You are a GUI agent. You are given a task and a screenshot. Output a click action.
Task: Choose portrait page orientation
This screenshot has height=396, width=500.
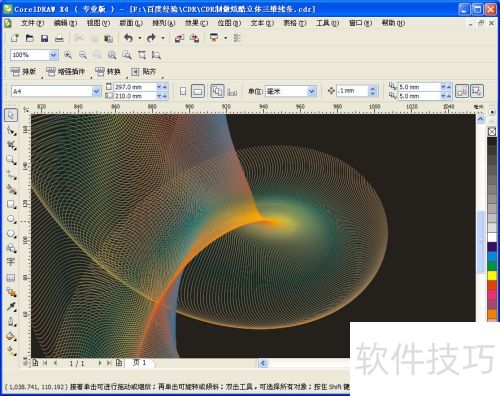[183, 91]
